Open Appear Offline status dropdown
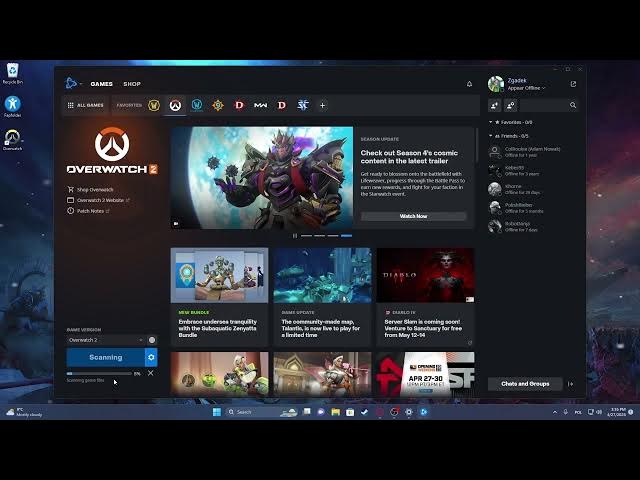 pos(527,88)
